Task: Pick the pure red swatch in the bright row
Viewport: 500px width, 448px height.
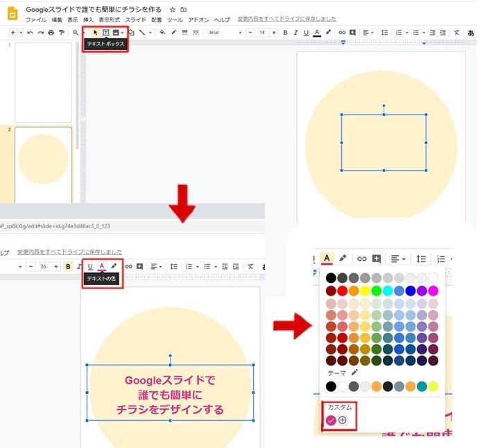Action: [x=342, y=291]
